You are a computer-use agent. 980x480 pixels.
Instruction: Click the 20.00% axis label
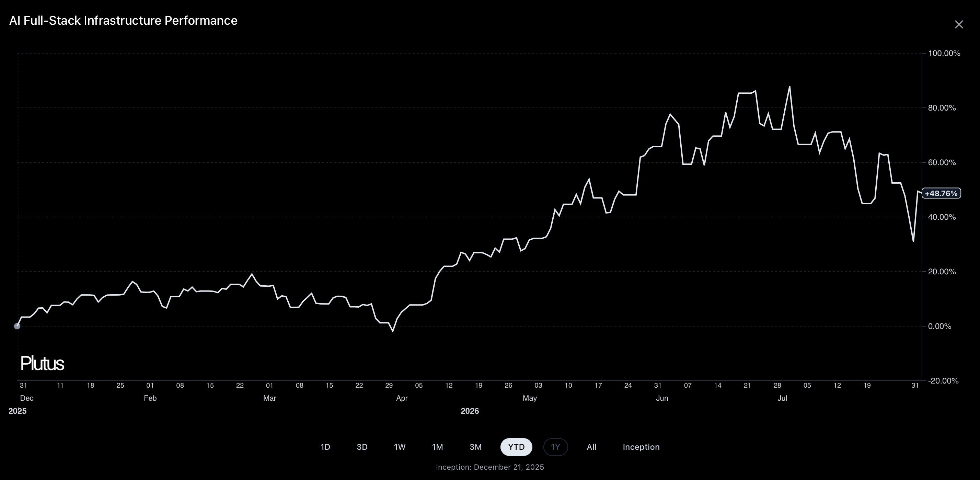tap(942, 272)
